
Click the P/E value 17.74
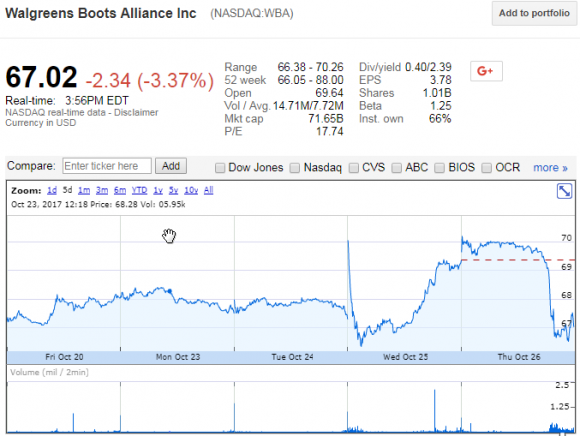coord(330,132)
